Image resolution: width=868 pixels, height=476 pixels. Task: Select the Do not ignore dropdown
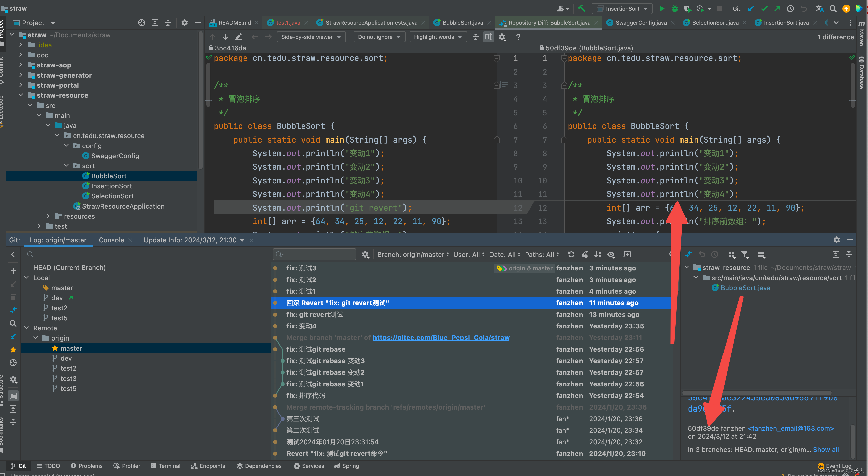(378, 37)
